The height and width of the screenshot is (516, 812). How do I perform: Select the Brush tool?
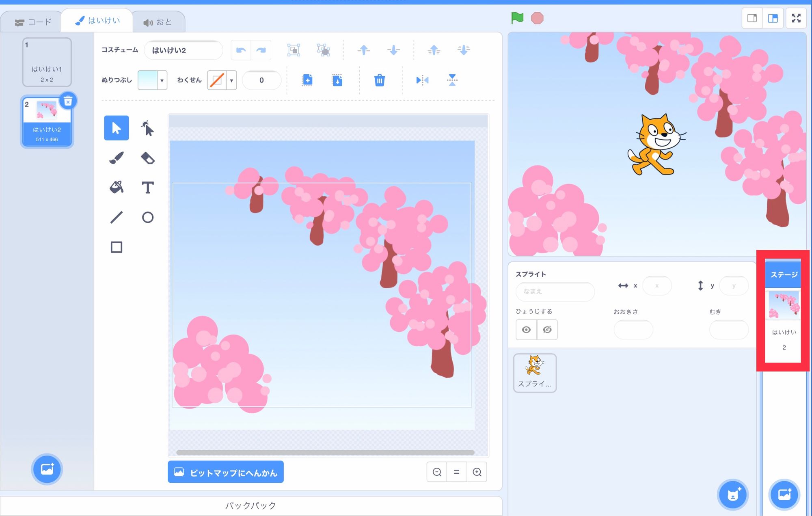click(x=117, y=158)
